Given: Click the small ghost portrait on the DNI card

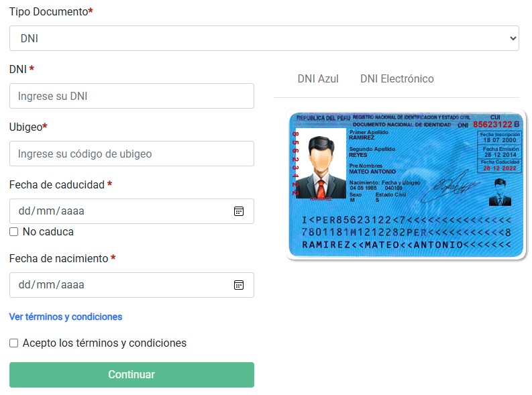Looking at the screenshot, I should coord(500,192).
